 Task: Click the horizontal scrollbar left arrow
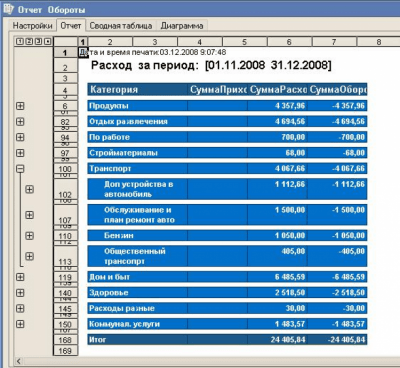click(x=19, y=361)
